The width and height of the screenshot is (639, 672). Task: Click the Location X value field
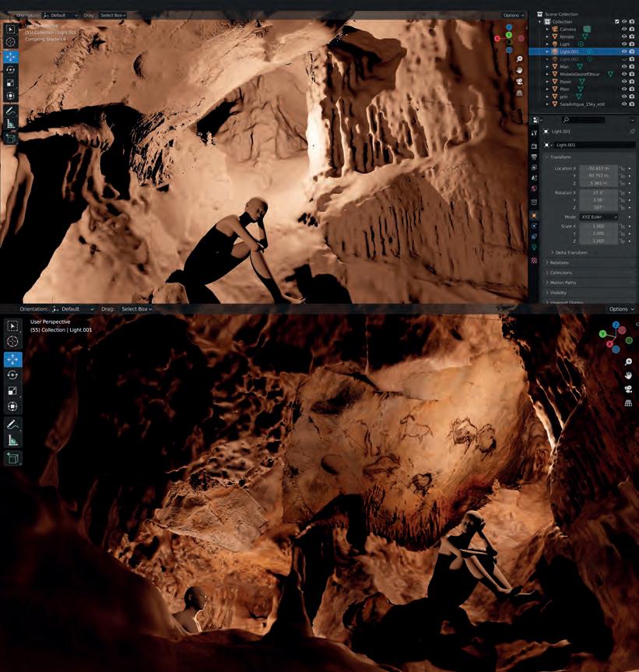click(599, 168)
